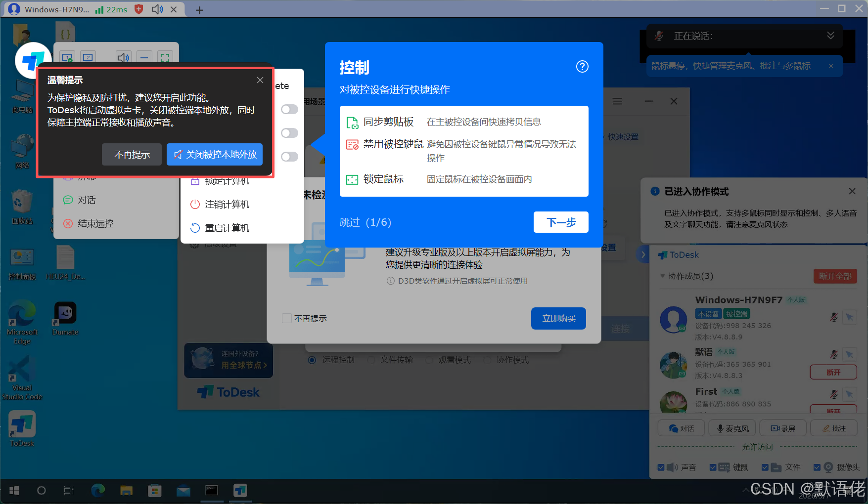Screen dimensions: 868x504
Task: Skip the guide via 跳过 (1/6)
Action: pos(365,222)
